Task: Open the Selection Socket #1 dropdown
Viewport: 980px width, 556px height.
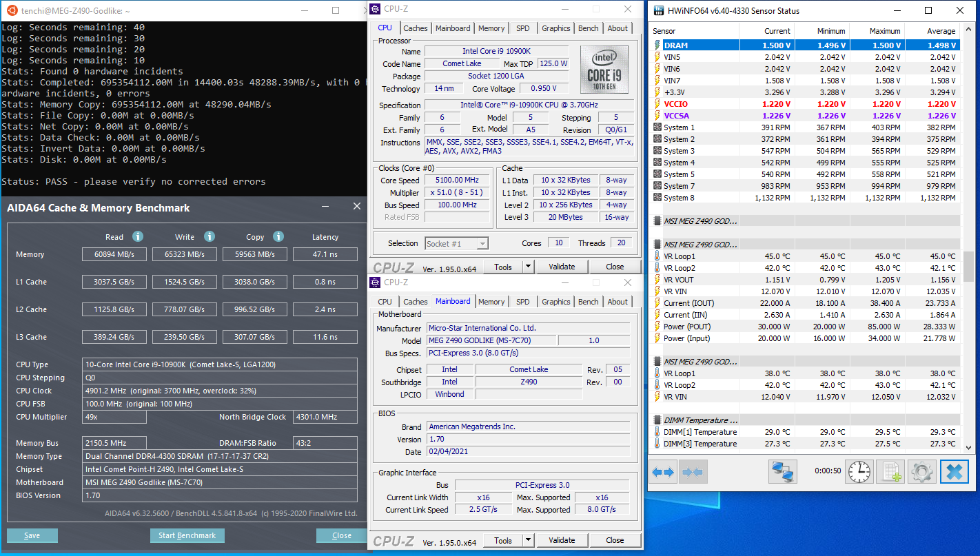Action: pyautogui.click(x=456, y=243)
